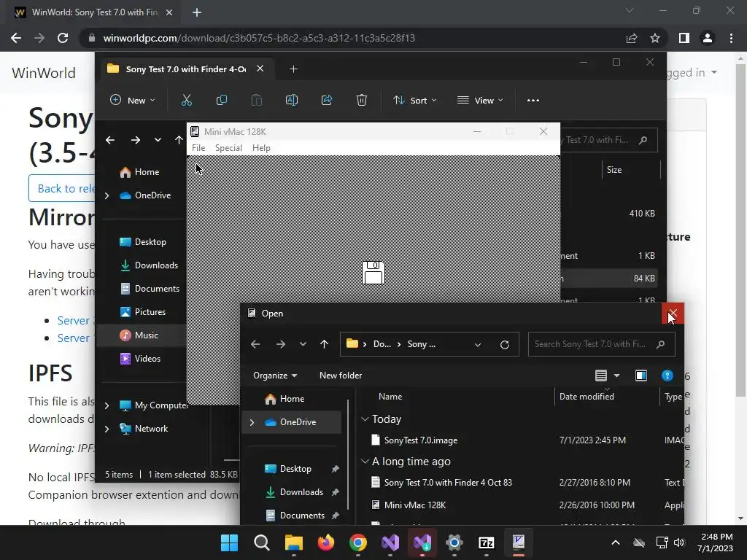The width and height of the screenshot is (747, 560).
Task: Click the Search Sony Test 7.0 field in Open dialog
Action: [601, 344]
